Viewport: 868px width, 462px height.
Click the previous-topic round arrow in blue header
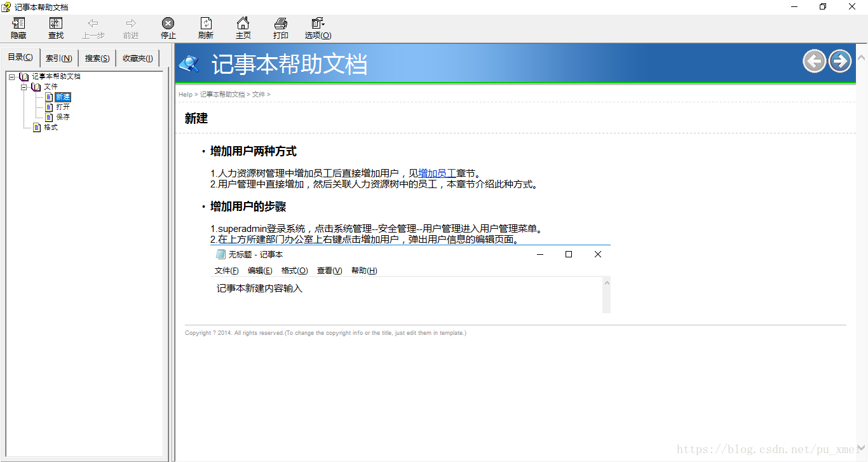pyautogui.click(x=815, y=61)
